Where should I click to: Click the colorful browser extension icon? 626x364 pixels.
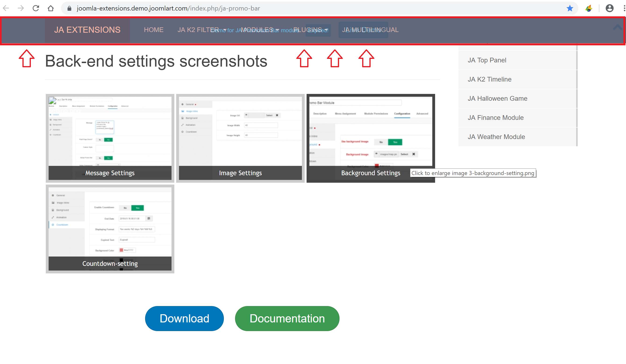pyautogui.click(x=588, y=8)
